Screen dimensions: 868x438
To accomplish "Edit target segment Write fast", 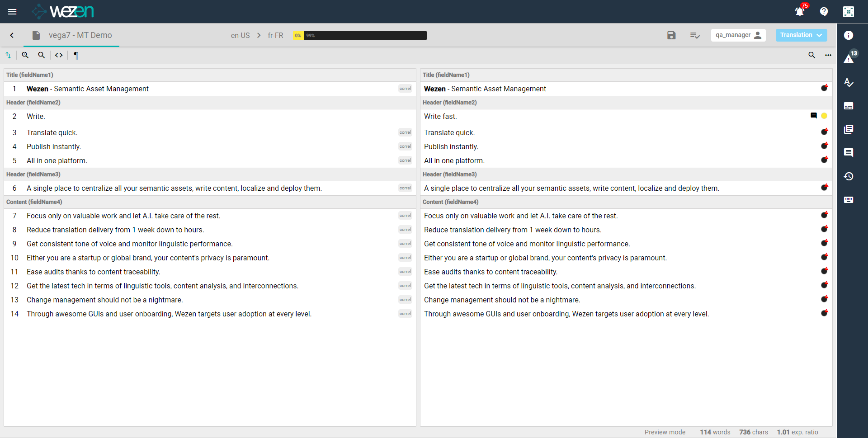I will coord(440,117).
